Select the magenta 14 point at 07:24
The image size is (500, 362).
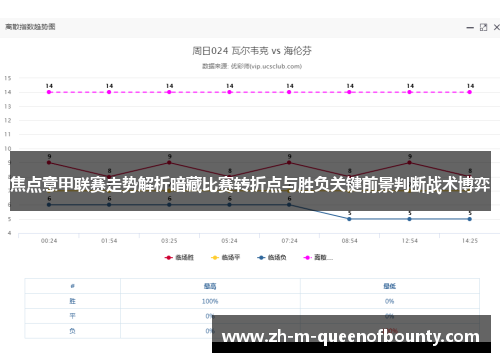pos(289,92)
